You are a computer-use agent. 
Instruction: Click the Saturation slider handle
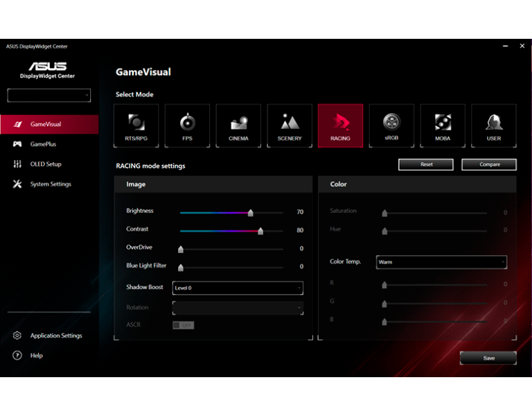click(x=384, y=214)
